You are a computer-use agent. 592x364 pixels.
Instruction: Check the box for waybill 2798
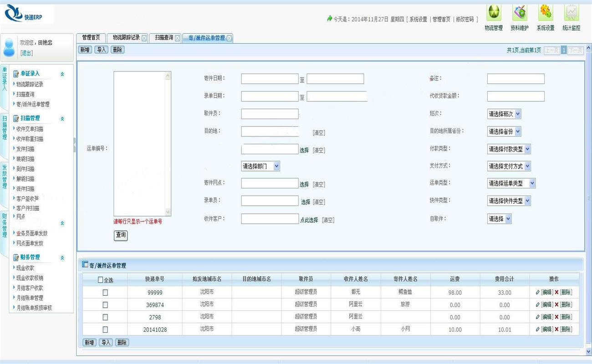105,317
